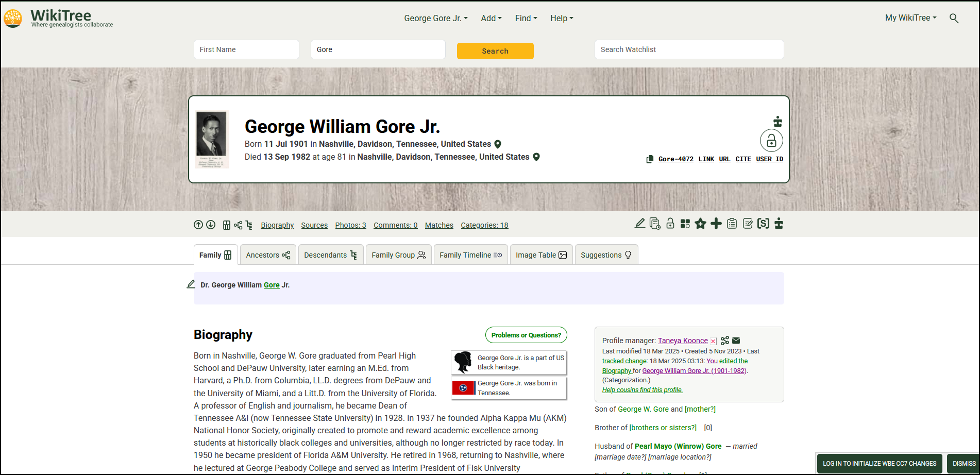This screenshot has height=475, width=980.
Task: Click the USER ID link
Action: click(769, 159)
